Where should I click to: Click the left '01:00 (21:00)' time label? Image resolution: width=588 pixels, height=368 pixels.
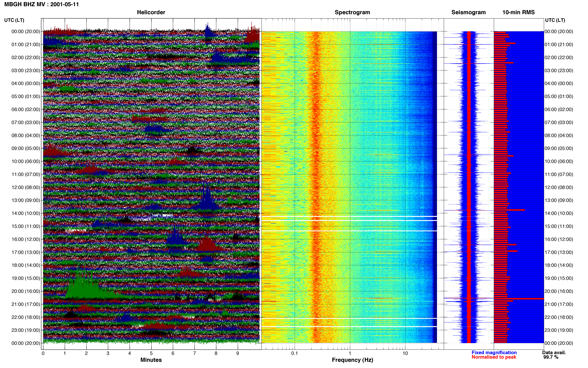tap(26, 45)
